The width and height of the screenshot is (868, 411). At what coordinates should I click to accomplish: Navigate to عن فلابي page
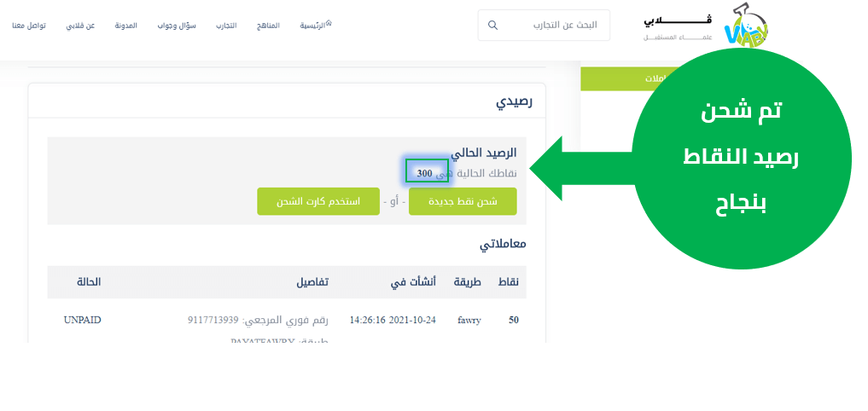[x=80, y=26]
